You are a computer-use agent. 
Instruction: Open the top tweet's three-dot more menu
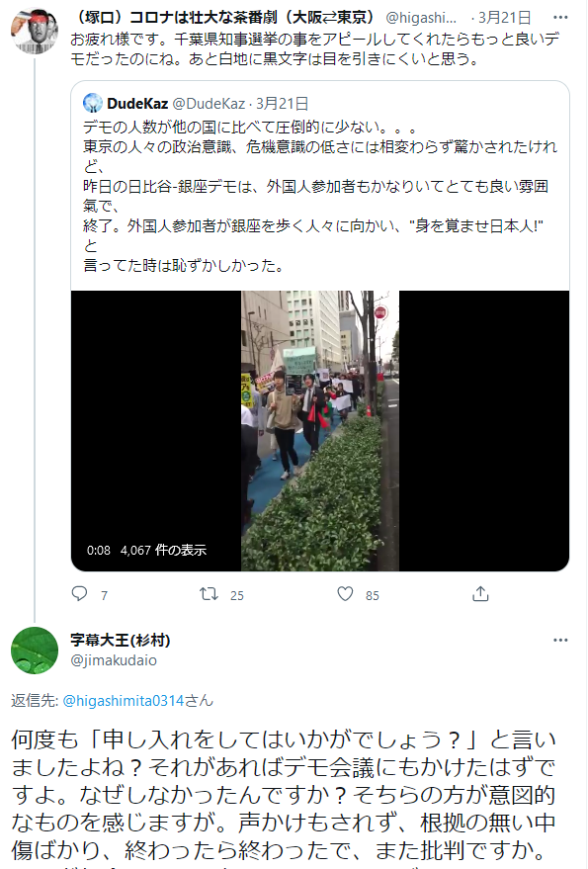click(x=560, y=17)
